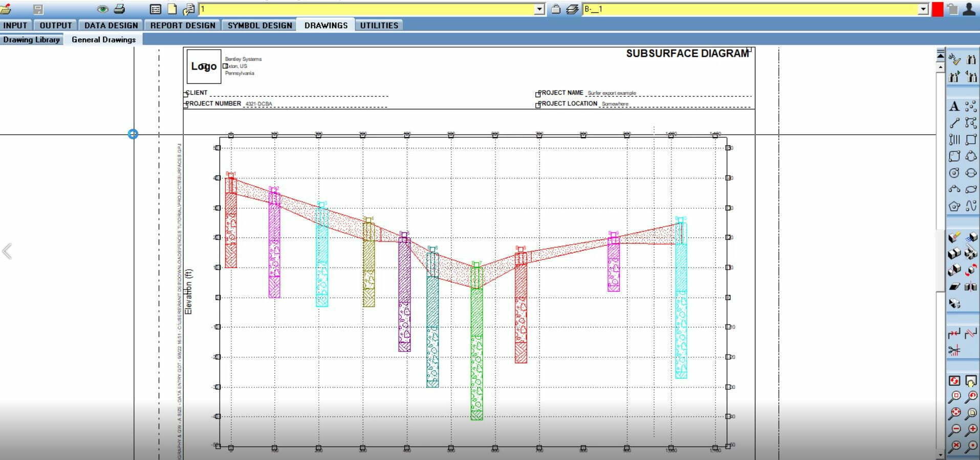980x460 pixels.
Task: Click the zoom-in magnifier with plus
Action: coord(971,430)
